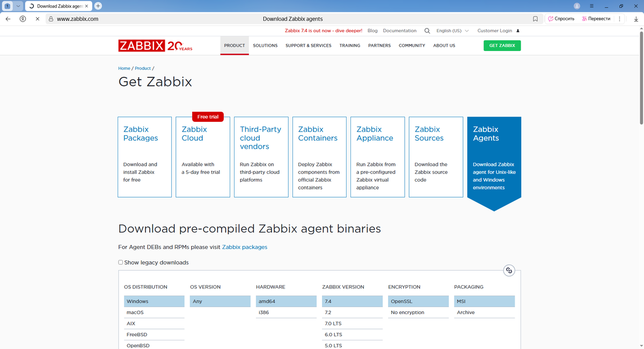Image resolution: width=644 pixels, height=349 pixels.
Task: Select Zabbix version 7.4
Action: point(352,301)
